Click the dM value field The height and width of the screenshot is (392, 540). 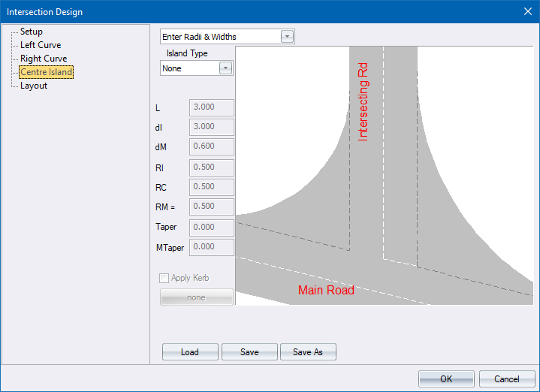coord(213,146)
